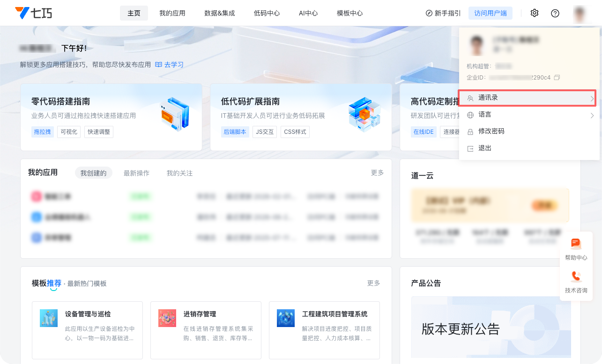602x364 pixels.
Task: Open the settings gear icon
Action: (535, 13)
